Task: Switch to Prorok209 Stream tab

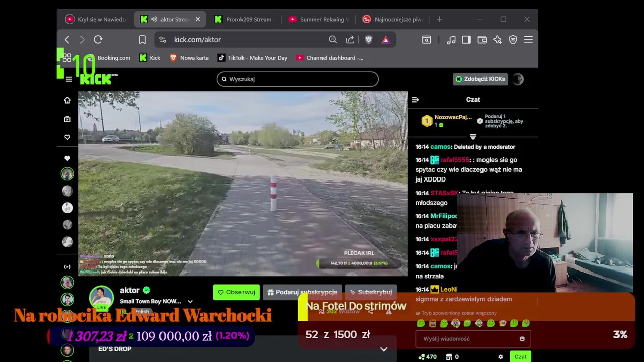Action: click(x=244, y=19)
